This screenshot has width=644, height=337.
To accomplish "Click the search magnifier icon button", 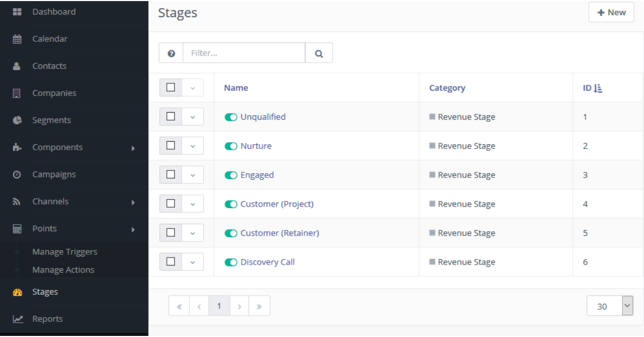I will tap(319, 53).
